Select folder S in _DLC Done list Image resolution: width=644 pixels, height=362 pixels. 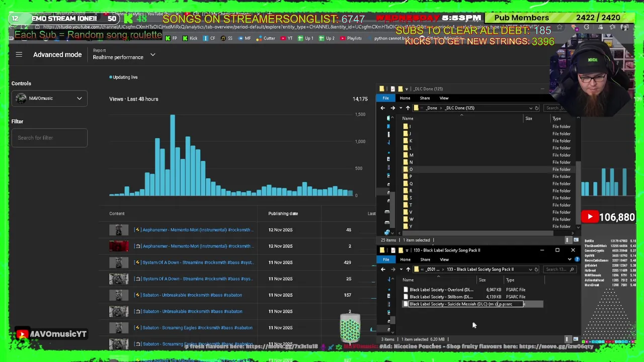click(410, 198)
